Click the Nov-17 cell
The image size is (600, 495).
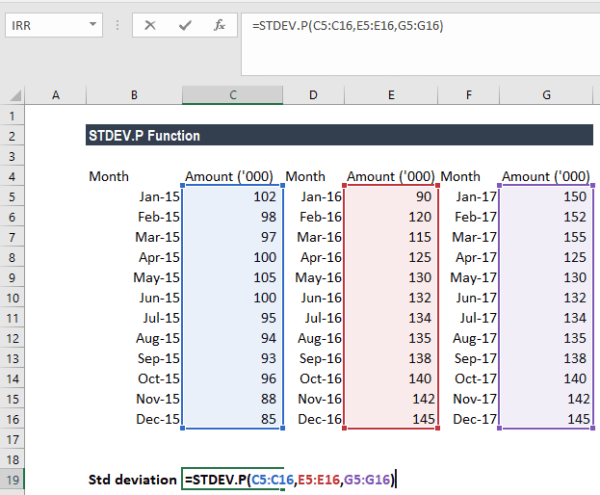(469, 399)
